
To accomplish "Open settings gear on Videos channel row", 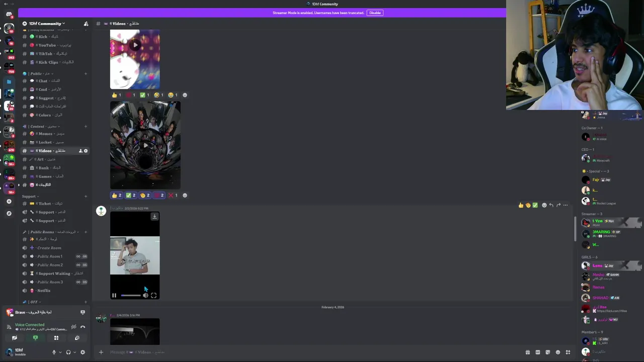I will pyautogui.click(x=86, y=151).
